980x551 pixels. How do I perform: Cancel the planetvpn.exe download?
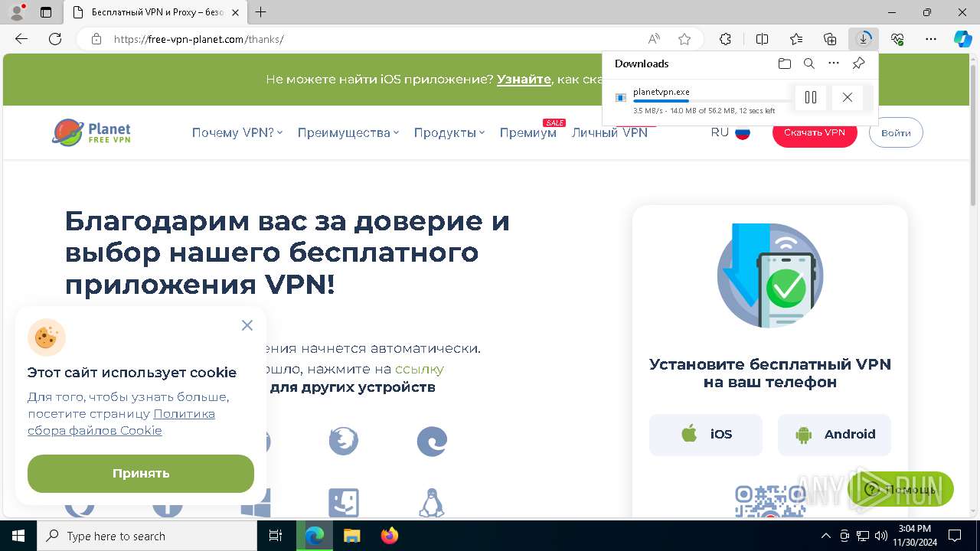847,97
